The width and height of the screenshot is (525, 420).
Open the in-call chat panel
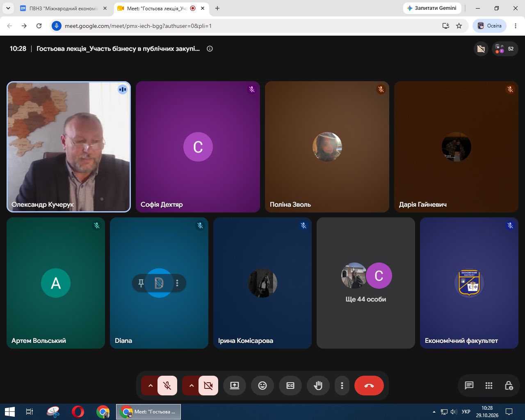tap(469, 386)
